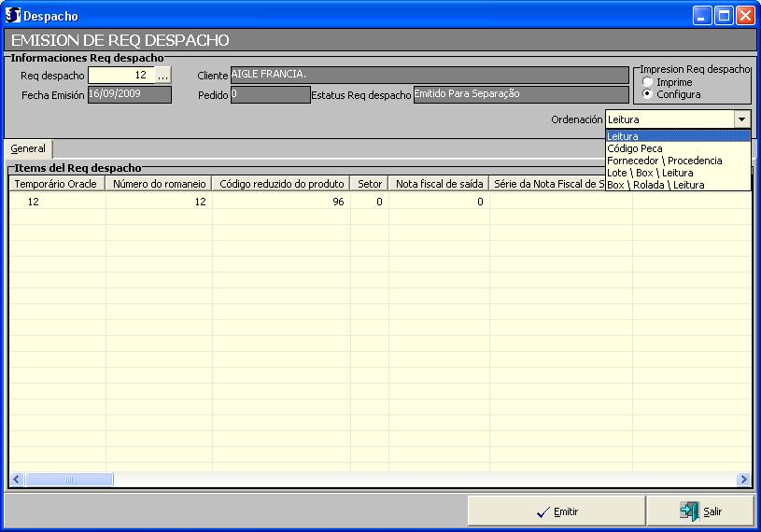This screenshot has width=761, height=532.
Task: Click the Número do romaneio column header
Action: pos(159,185)
